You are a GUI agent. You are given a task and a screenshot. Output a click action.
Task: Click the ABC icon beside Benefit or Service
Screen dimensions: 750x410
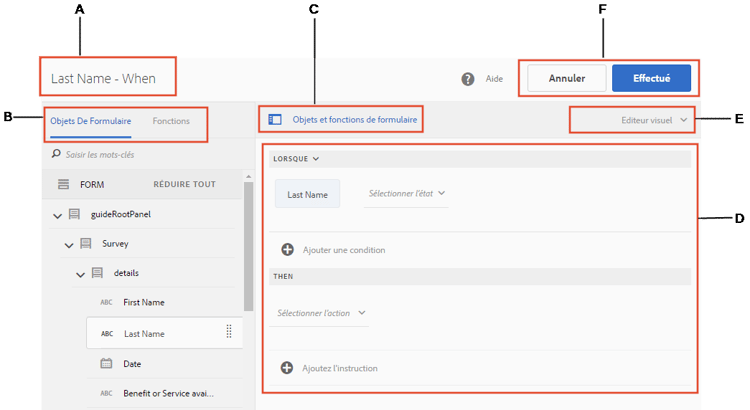[x=106, y=393]
